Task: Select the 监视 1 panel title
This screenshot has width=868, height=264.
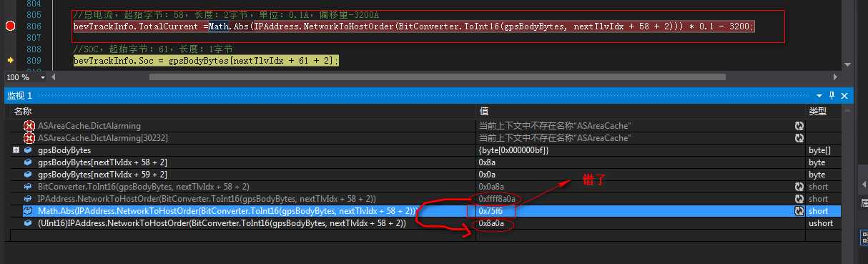Action: tap(20, 95)
